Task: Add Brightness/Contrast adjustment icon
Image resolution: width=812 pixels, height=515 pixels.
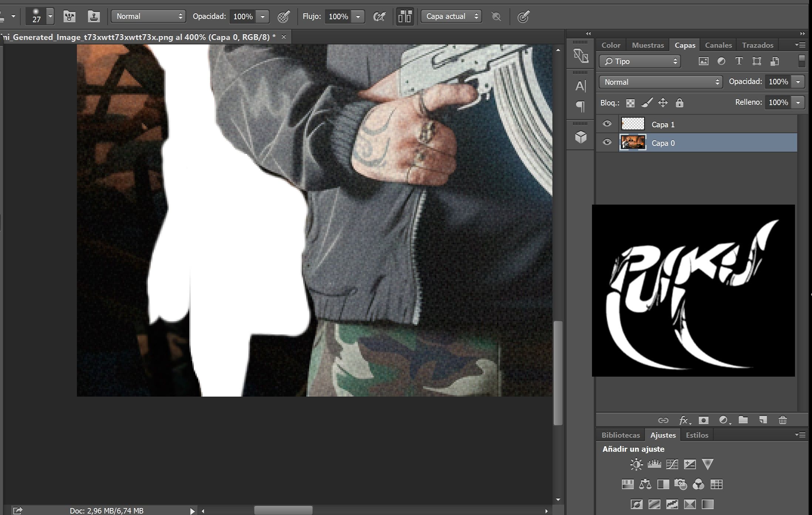Action: click(x=636, y=464)
